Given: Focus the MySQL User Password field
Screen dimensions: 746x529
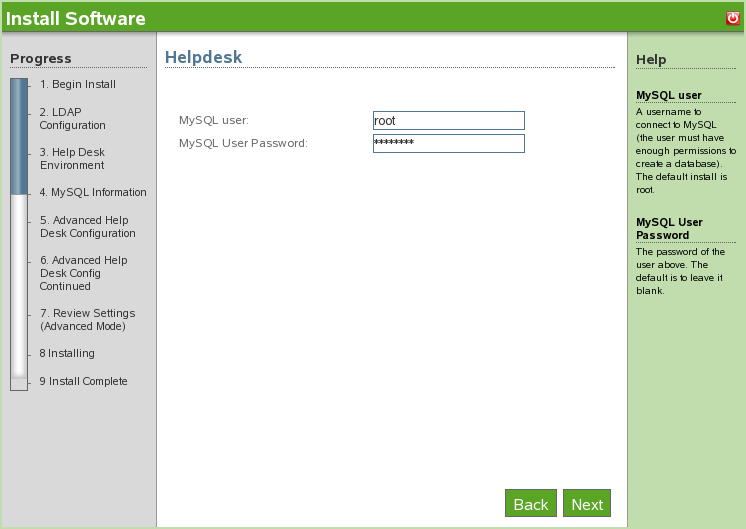Looking at the screenshot, I should 449,143.
